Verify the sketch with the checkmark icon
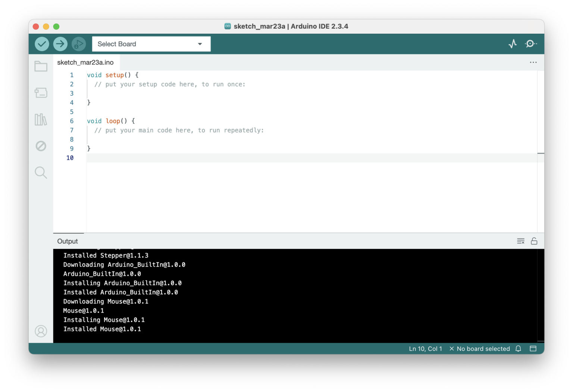This screenshot has width=573, height=392. click(42, 44)
